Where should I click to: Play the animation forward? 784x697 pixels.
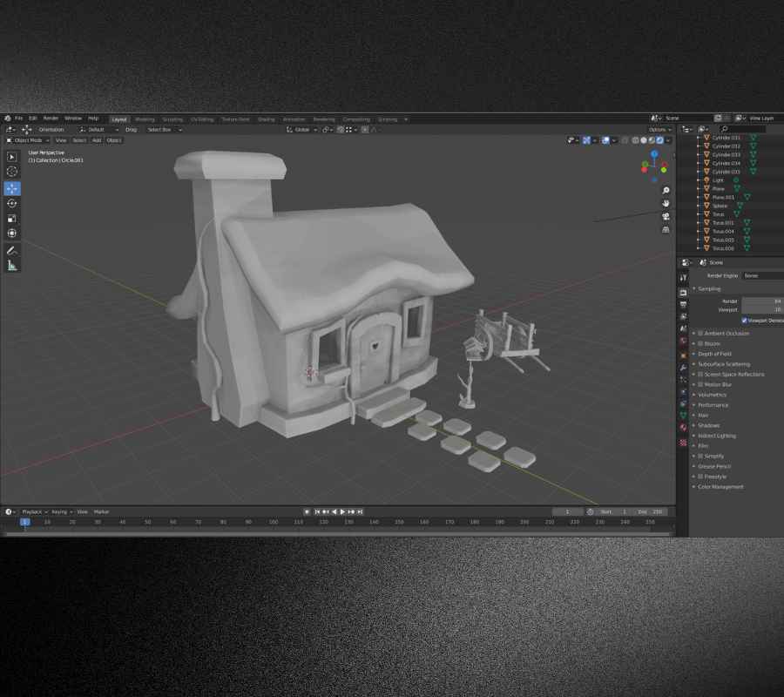(x=342, y=512)
